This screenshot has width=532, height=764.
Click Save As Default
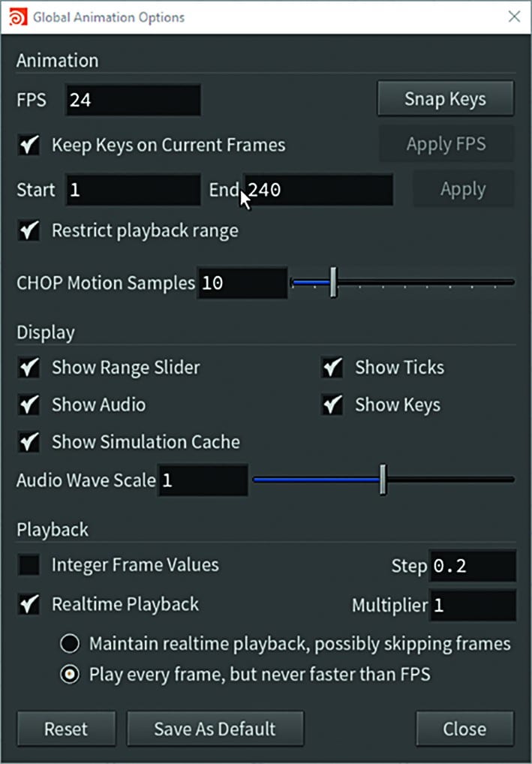pyautogui.click(x=215, y=728)
